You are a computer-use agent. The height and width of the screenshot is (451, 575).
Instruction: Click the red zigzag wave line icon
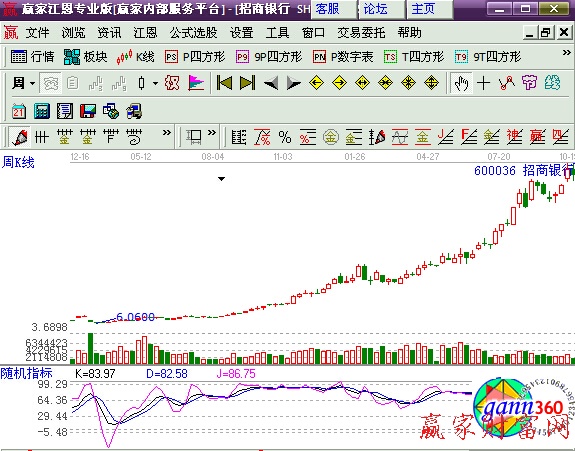[506, 83]
